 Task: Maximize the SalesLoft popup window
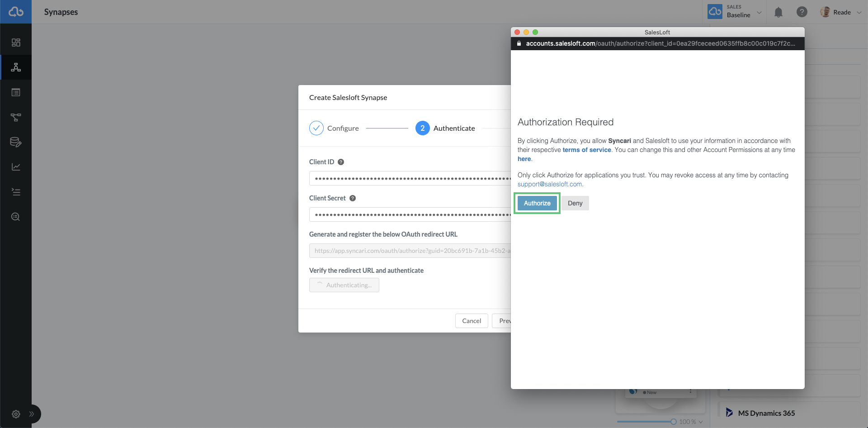pyautogui.click(x=535, y=32)
